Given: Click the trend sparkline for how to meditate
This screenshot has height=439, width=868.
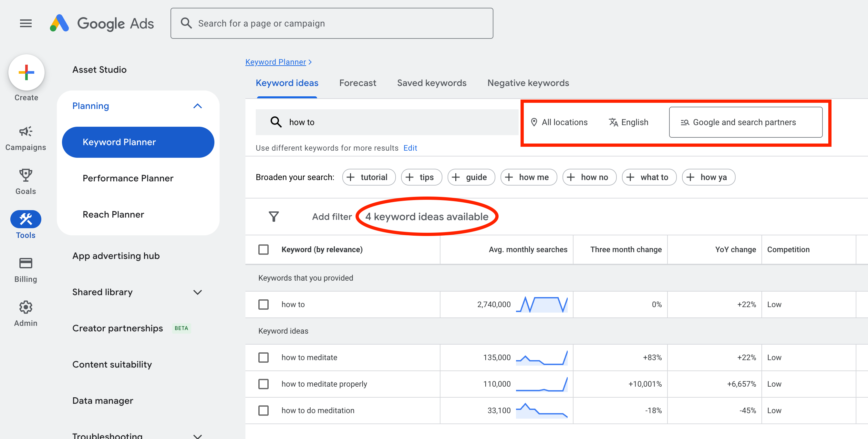Looking at the screenshot, I should [x=542, y=357].
